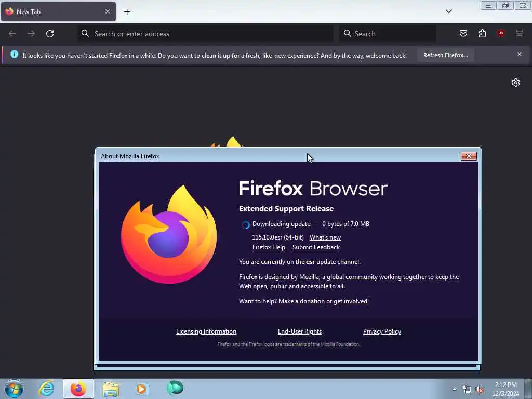Screen dimensions: 532x399
Task: Open the list all tabs dropdown
Action: 448,11
